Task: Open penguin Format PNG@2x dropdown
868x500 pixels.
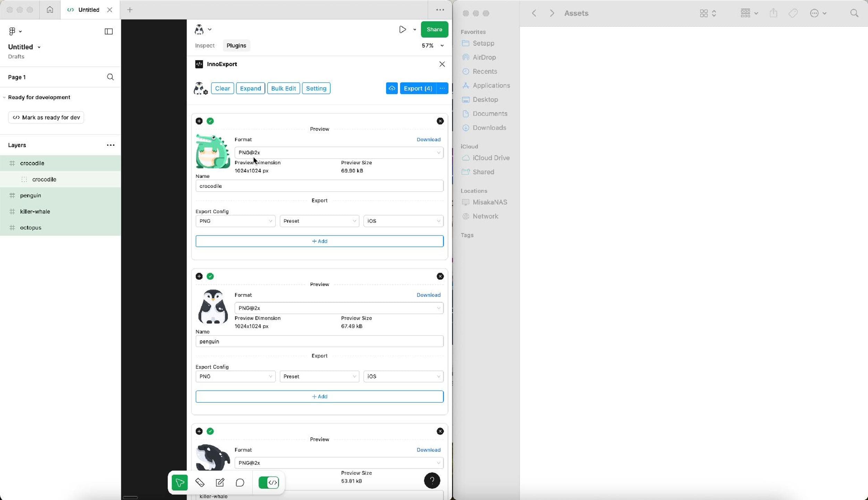Action: click(339, 308)
